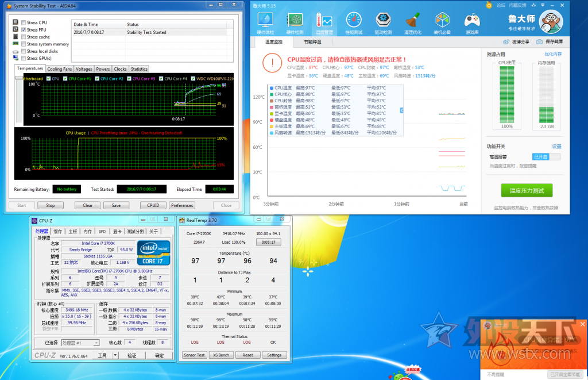Open the SPD tab in CPU-Z
This screenshot has height=380, width=588.
102,231
